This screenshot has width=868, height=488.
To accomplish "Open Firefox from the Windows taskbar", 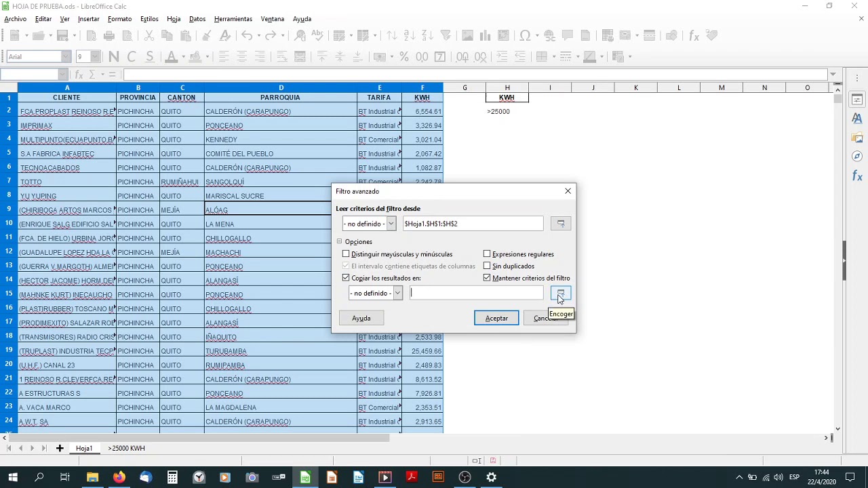I will 119,477.
